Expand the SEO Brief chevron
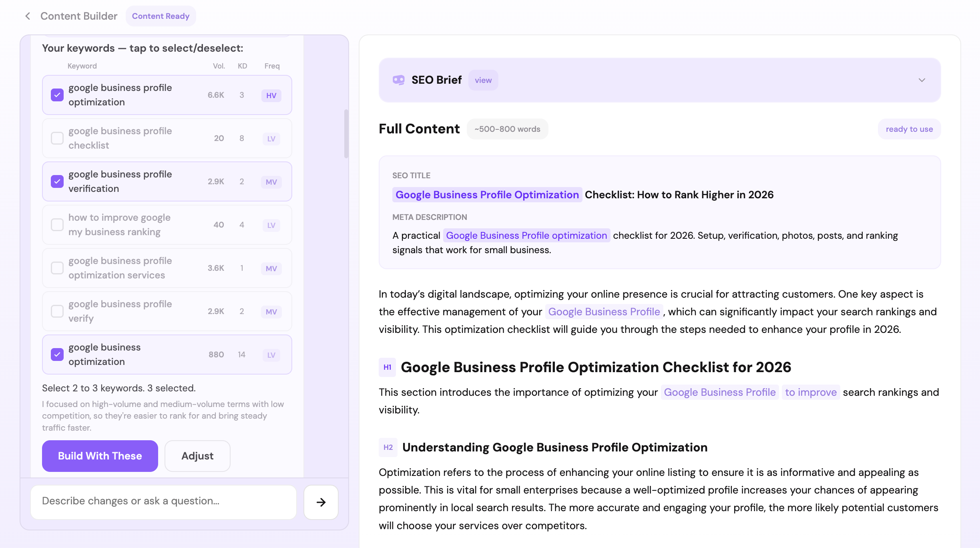Image resolution: width=980 pixels, height=548 pixels. [x=922, y=80]
